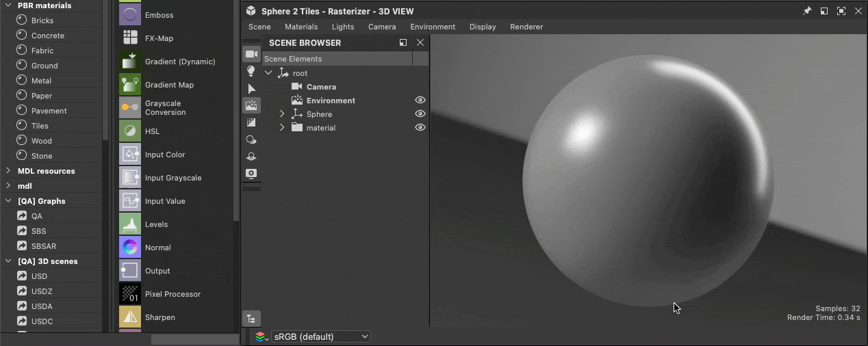Viewport: 868px width, 346px height.
Task: Select the Fabric material category
Action: (42, 51)
